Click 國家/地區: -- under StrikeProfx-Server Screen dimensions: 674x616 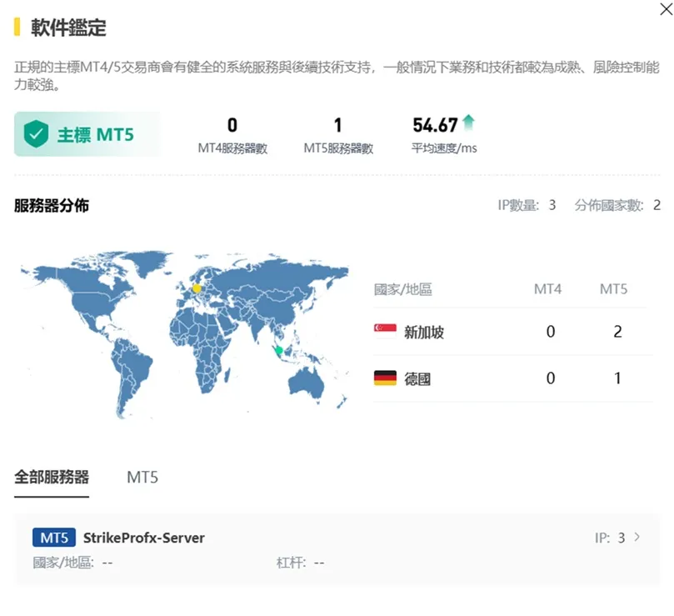coord(72,563)
